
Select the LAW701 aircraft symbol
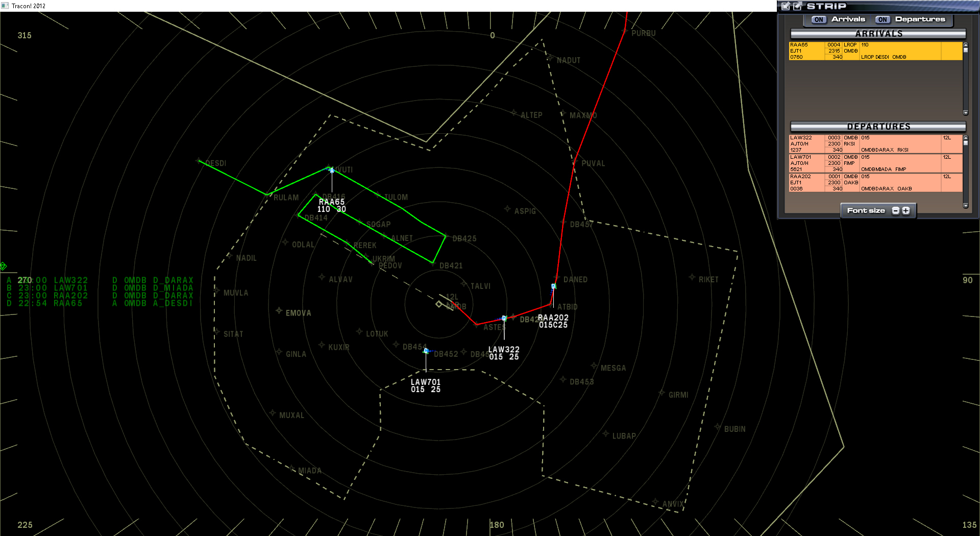click(x=426, y=351)
